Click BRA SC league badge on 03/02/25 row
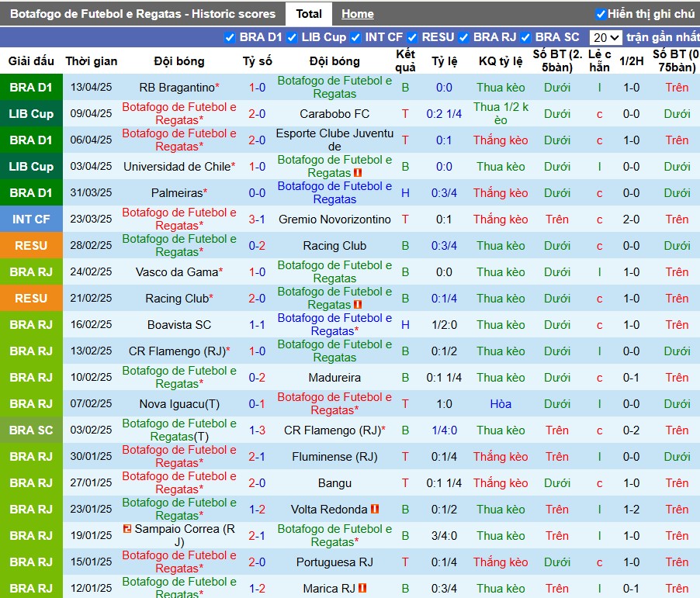The image size is (700, 598). (31, 430)
